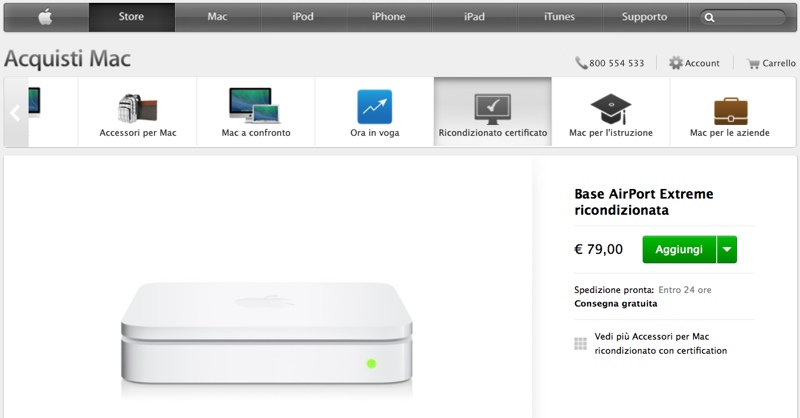Show previous categories with left arrow
The height and width of the screenshot is (418, 800).
click(15, 113)
